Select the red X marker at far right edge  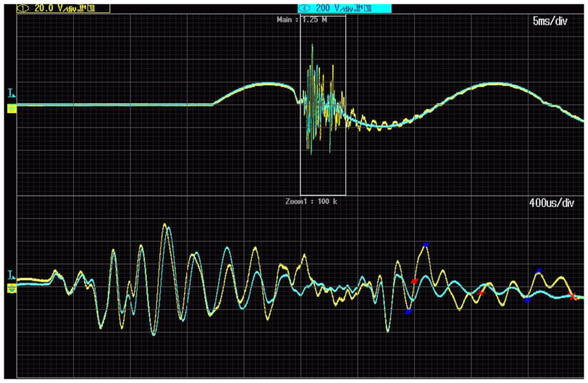tap(573, 296)
